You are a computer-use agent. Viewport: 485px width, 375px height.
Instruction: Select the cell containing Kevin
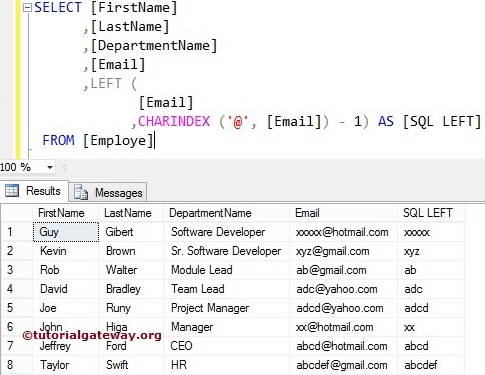(x=66, y=251)
